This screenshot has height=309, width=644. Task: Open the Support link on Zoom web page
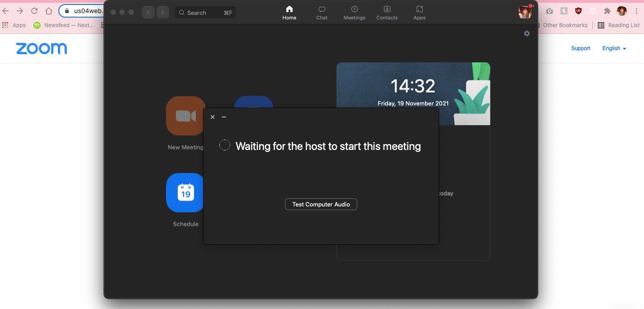click(581, 48)
